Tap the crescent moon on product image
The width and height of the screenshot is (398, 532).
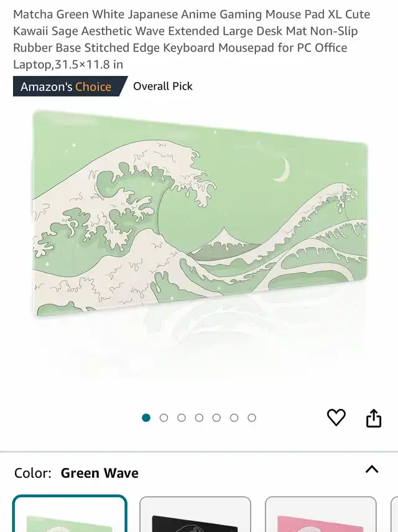pos(282,169)
